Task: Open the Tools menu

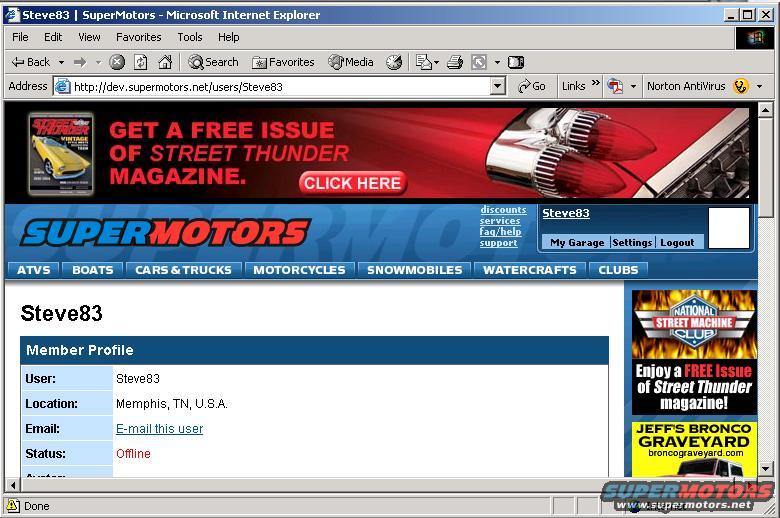Action: click(190, 37)
